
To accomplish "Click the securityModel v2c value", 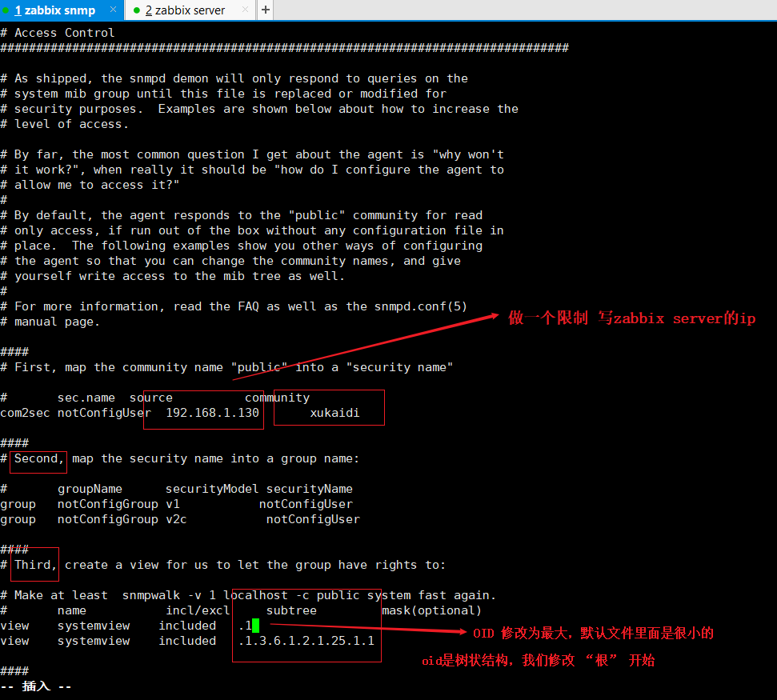I will pyautogui.click(x=176, y=519).
